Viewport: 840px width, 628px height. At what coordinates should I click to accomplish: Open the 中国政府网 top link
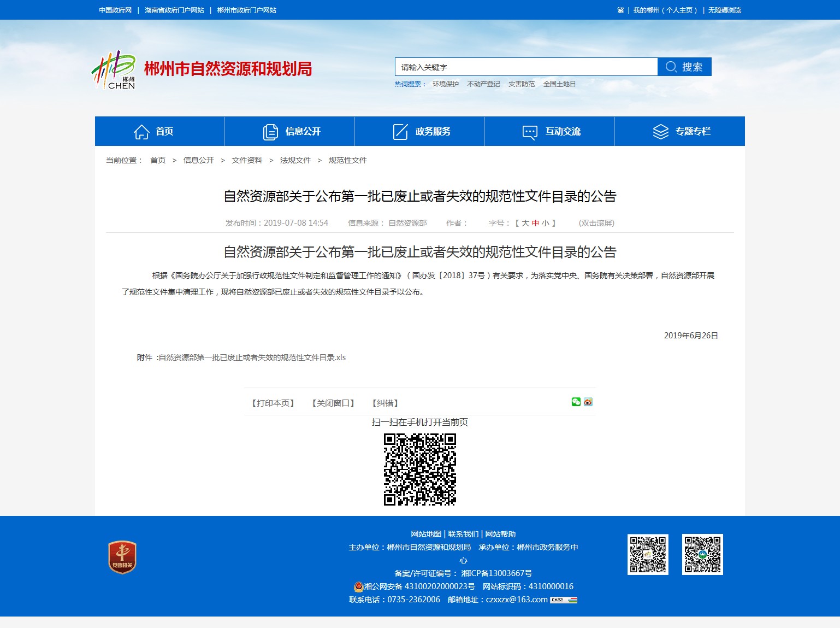pyautogui.click(x=115, y=10)
